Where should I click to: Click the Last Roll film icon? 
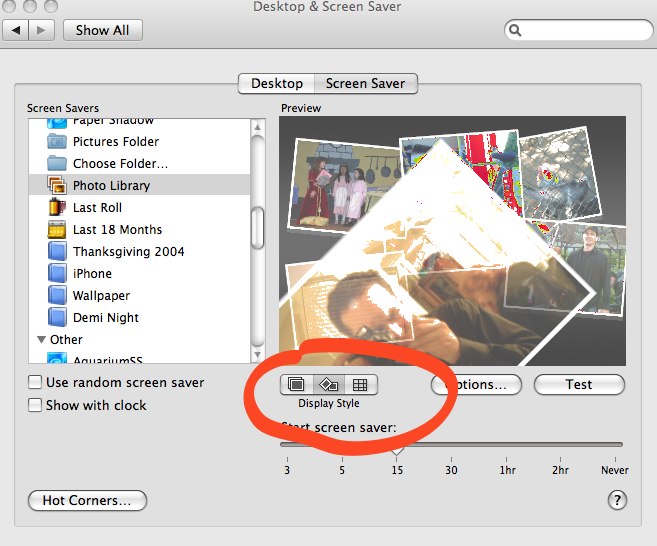pos(57,207)
